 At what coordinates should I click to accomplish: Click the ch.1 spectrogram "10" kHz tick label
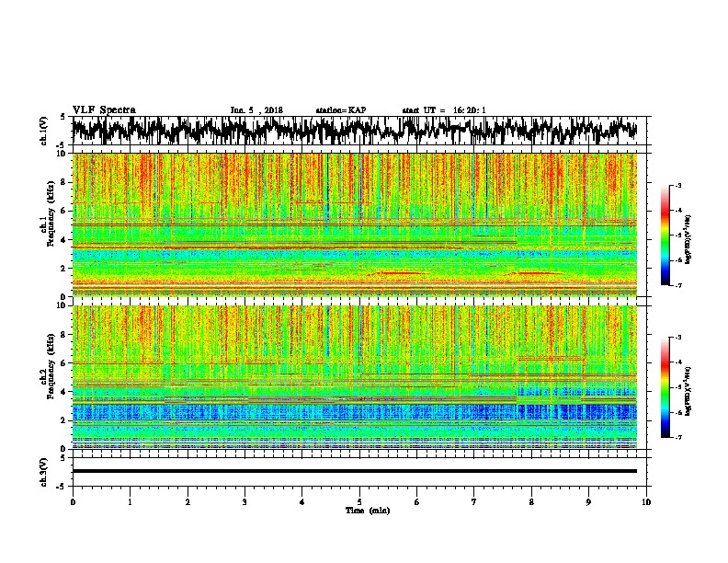point(63,154)
